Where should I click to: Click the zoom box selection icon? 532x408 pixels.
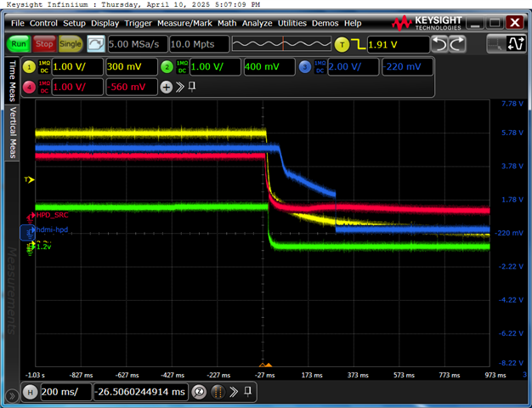tap(495, 44)
